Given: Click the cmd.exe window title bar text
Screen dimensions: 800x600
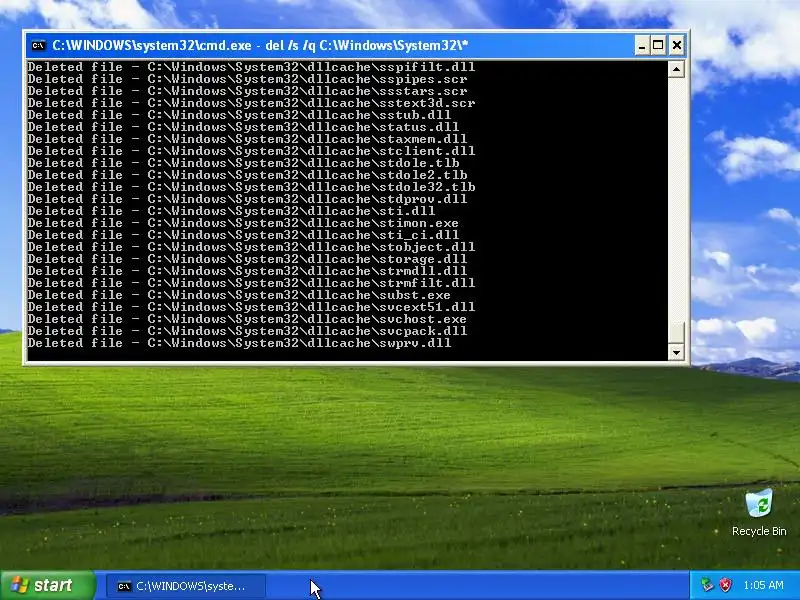Looking at the screenshot, I should click(260, 45).
